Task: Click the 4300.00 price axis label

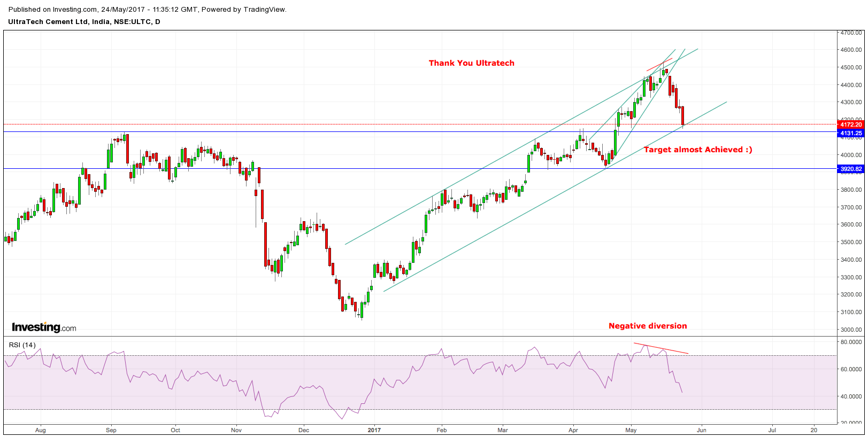Action: (x=851, y=102)
